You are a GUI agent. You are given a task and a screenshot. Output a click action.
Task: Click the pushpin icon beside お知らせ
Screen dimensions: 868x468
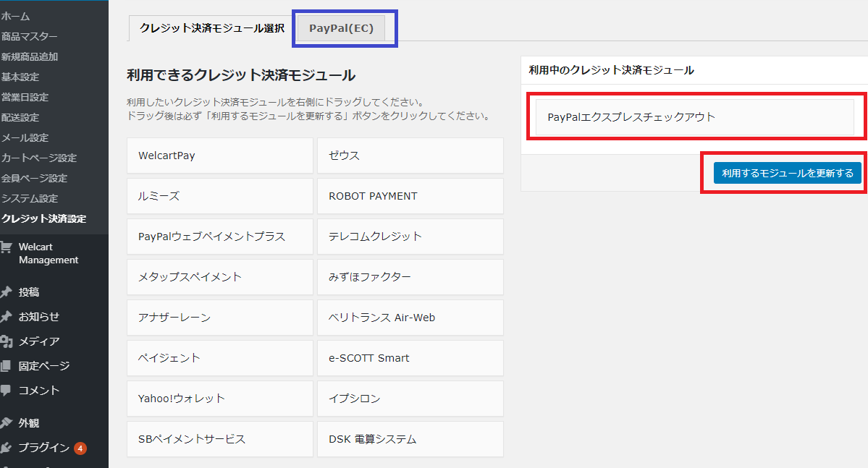(x=6, y=317)
